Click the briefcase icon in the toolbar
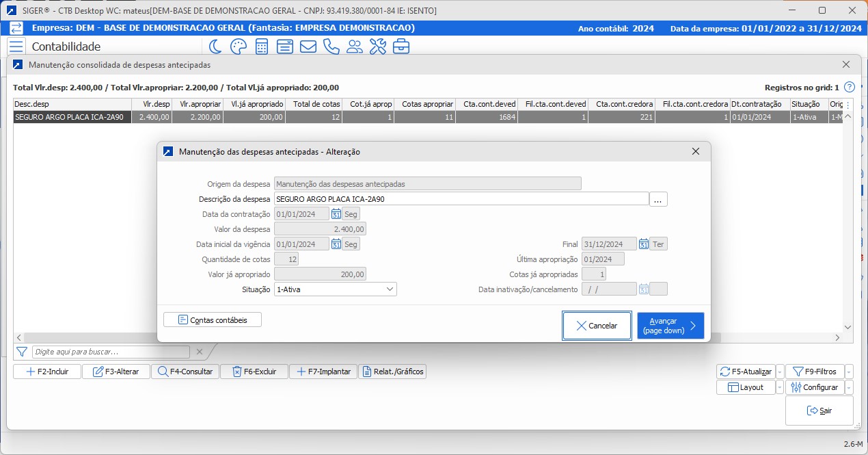Viewport: 868px width, 455px height. tap(401, 47)
